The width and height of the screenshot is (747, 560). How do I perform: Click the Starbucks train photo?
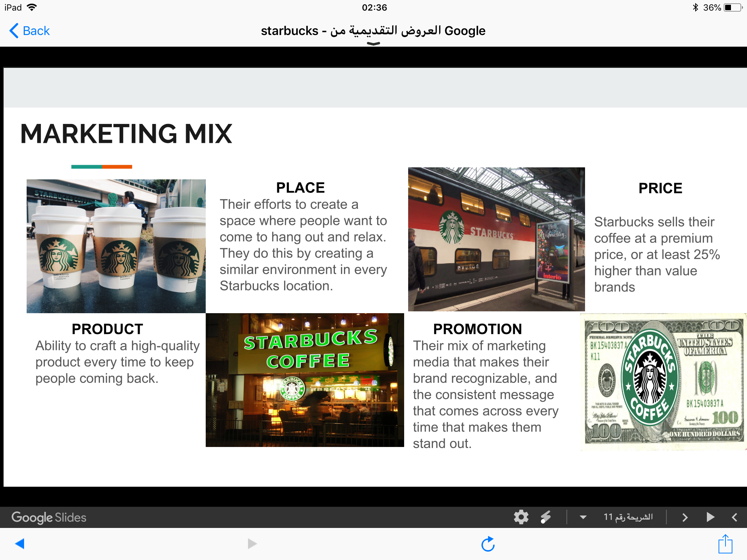(x=496, y=239)
